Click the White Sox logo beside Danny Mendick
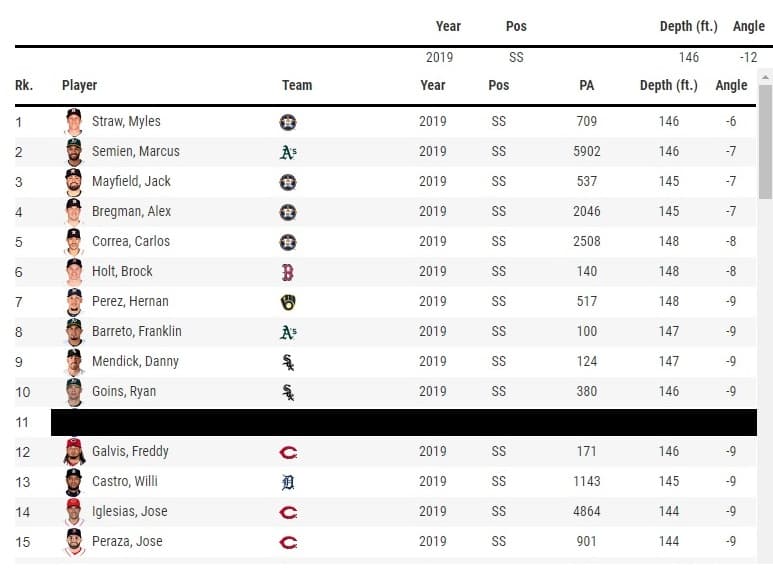 coord(288,362)
